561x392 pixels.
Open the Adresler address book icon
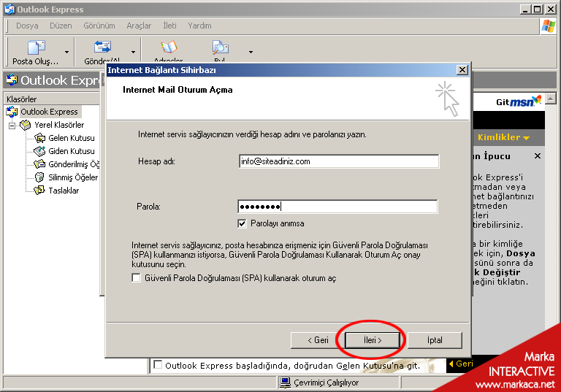169,47
